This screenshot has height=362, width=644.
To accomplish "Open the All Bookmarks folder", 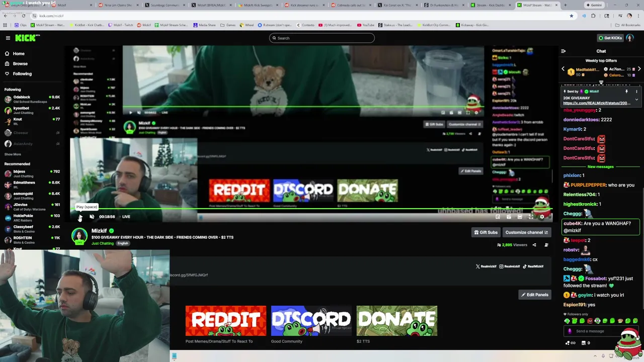I will (627, 25).
